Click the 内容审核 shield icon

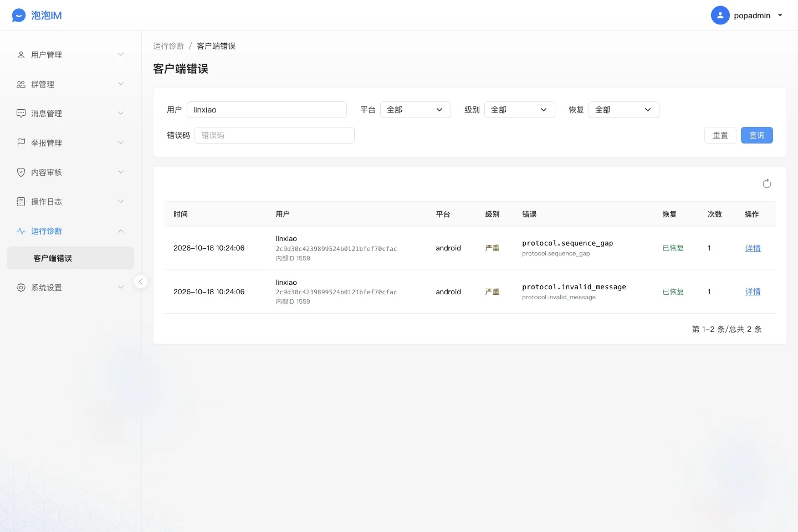[21, 172]
